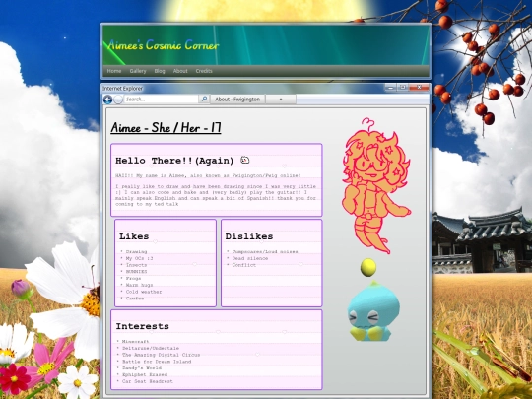This screenshot has width=532, height=399.
Task: Minimize the Internet Explorer window
Action: [390, 88]
